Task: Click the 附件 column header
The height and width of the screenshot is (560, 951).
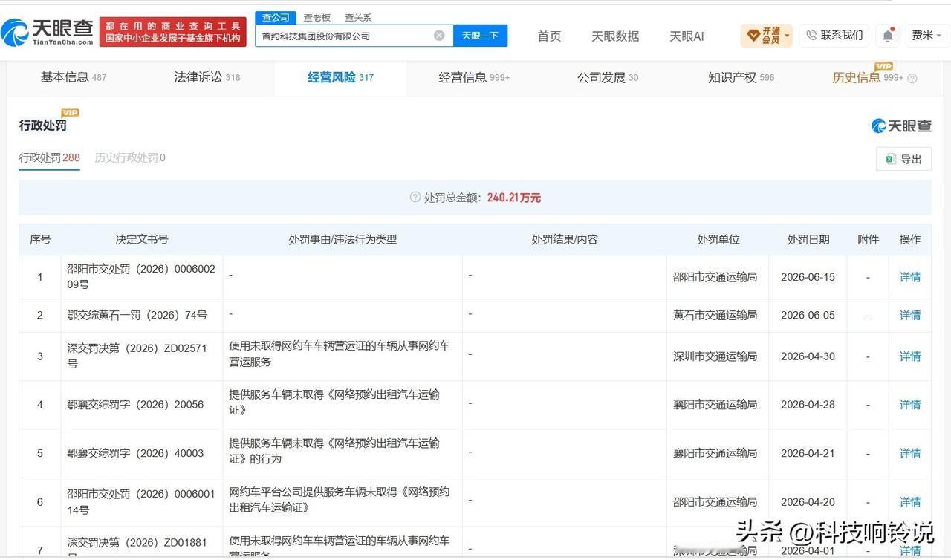Action: (x=868, y=239)
